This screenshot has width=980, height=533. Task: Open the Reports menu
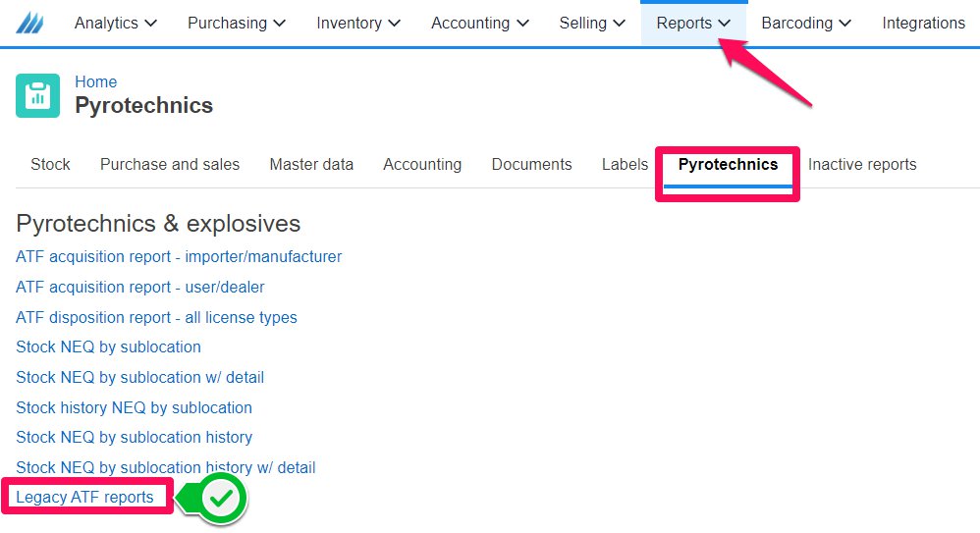[693, 24]
